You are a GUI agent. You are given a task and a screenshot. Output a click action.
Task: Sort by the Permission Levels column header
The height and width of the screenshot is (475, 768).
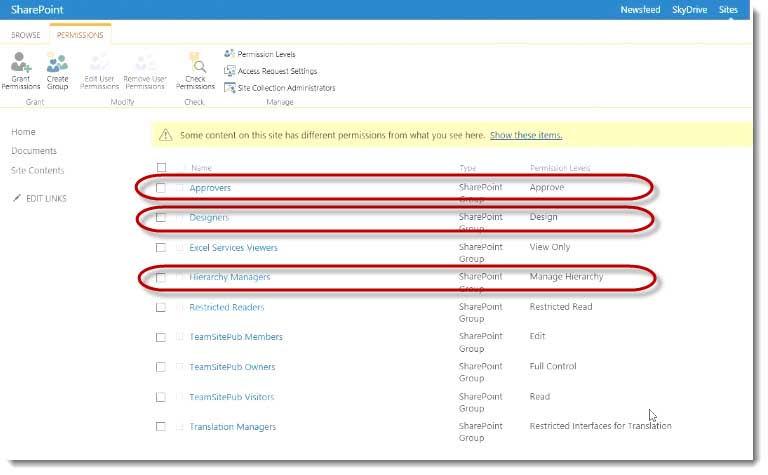pyautogui.click(x=560, y=168)
